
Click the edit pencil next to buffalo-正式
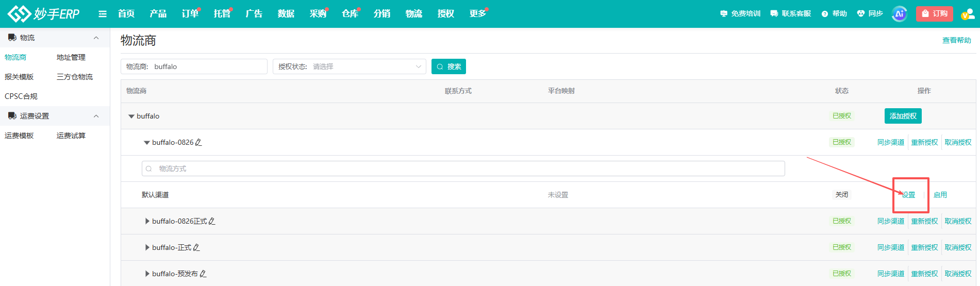(x=196, y=247)
